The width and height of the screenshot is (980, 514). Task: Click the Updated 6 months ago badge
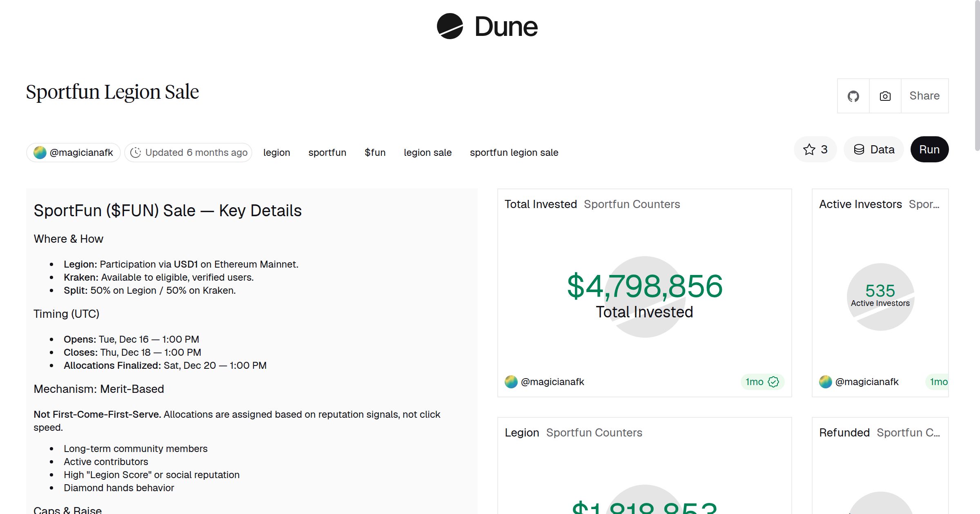[188, 153]
